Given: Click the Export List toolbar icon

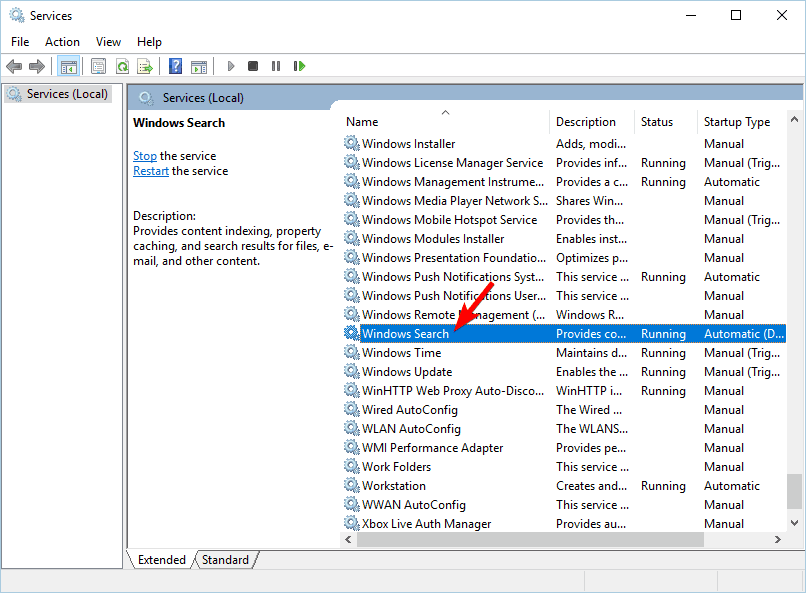Looking at the screenshot, I should (x=145, y=66).
